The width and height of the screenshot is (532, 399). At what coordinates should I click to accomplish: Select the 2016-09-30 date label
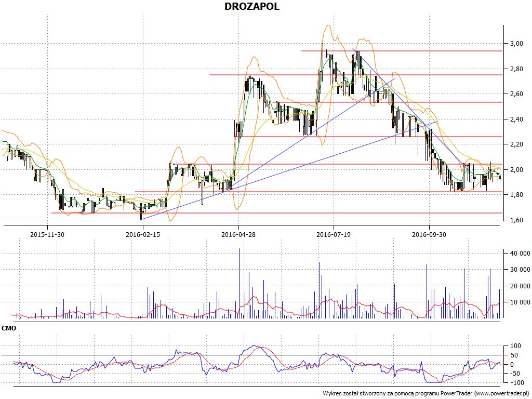[429, 234]
